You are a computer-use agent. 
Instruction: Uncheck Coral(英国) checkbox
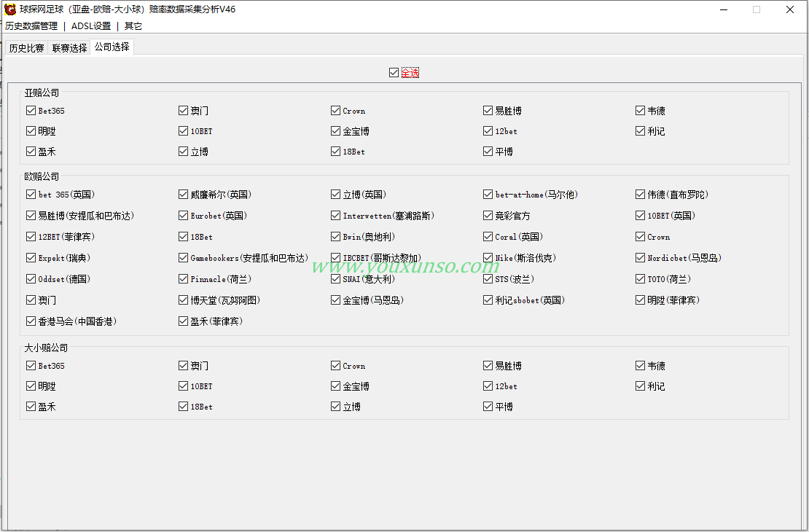click(488, 237)
